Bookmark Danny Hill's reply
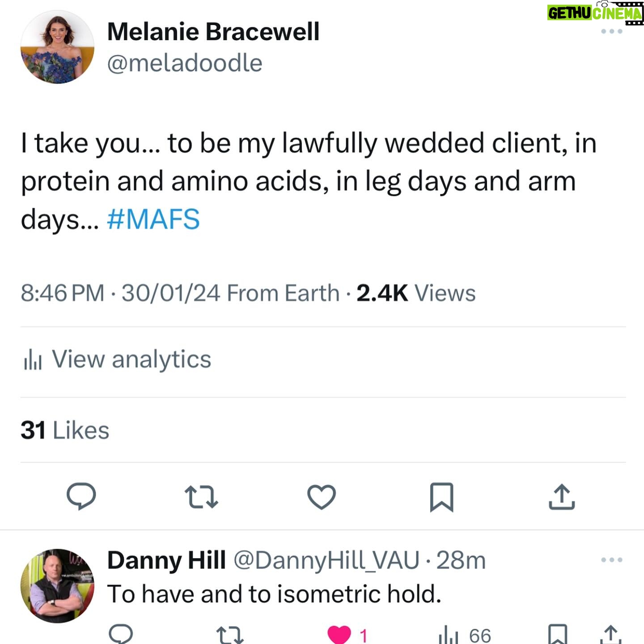Image resolution: width=644 pixels, height=644 pixels. [558, 635]
